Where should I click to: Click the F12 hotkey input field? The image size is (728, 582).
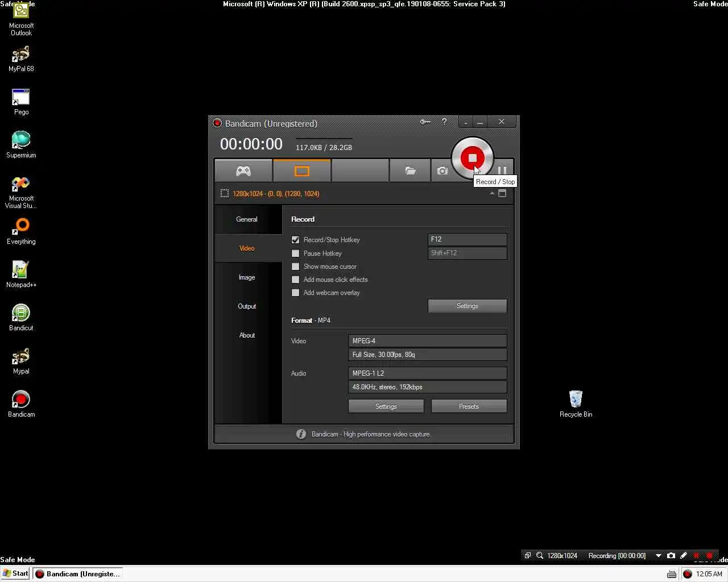pos(467,239)
